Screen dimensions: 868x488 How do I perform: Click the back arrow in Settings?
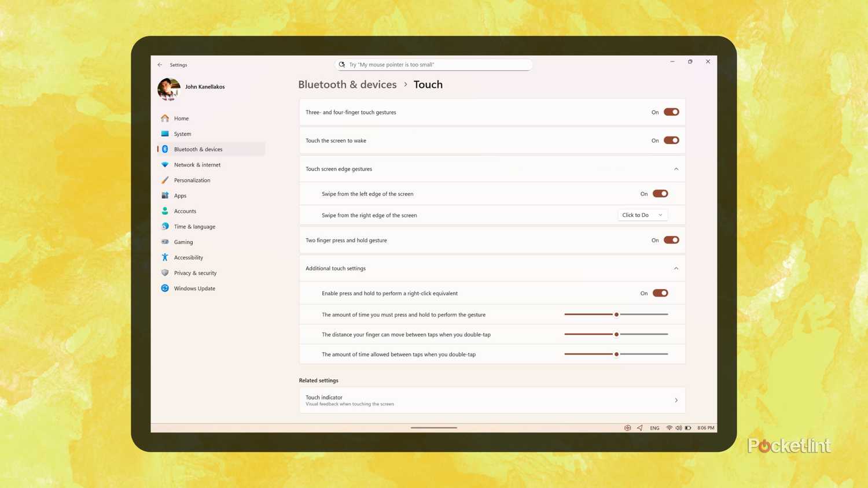(x=160, y=64)
